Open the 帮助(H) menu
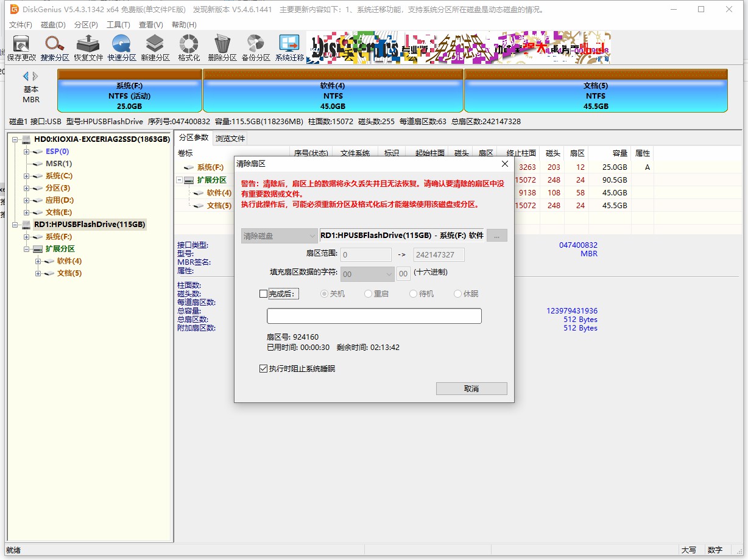This screenshot has width=748, height=560. (x=184, y=25)
